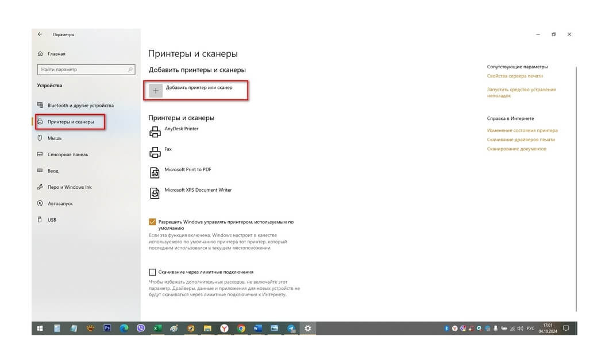
Task: Focus the Найти параметр search field
Action: click(86, 69)
